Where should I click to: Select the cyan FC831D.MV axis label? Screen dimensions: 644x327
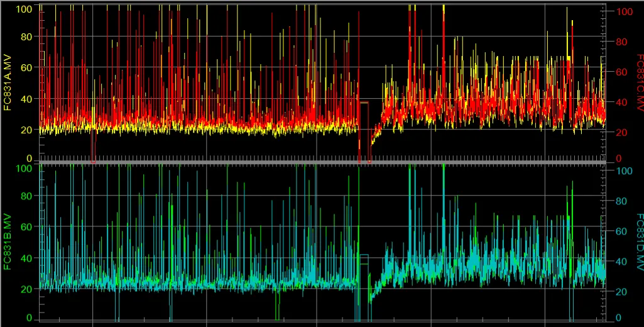tap(639, 242)
